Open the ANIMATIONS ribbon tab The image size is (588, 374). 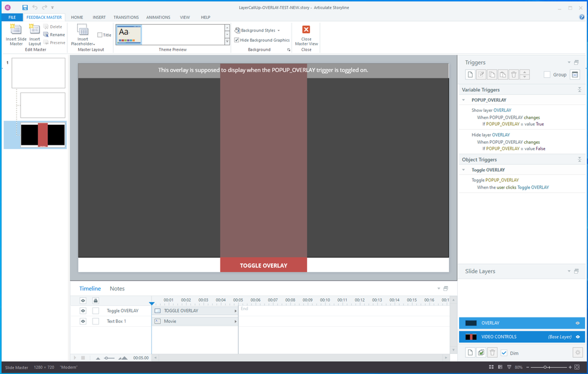pos(158,17)
